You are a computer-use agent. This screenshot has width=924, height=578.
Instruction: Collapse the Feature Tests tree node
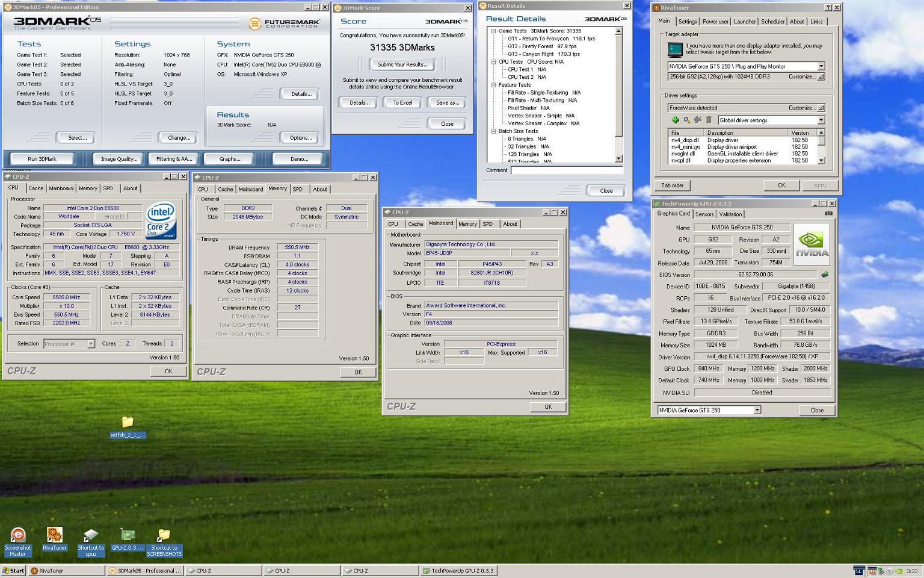[493, 85]
